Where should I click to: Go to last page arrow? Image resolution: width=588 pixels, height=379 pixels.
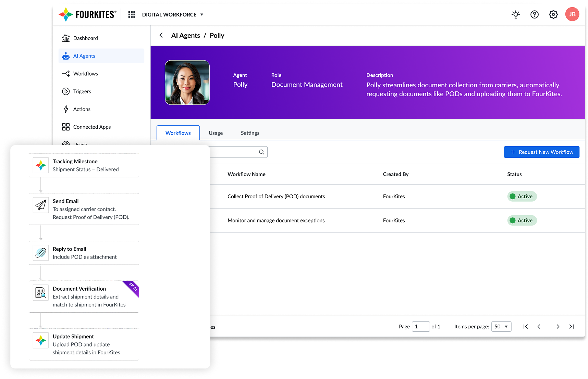point(572,327)
